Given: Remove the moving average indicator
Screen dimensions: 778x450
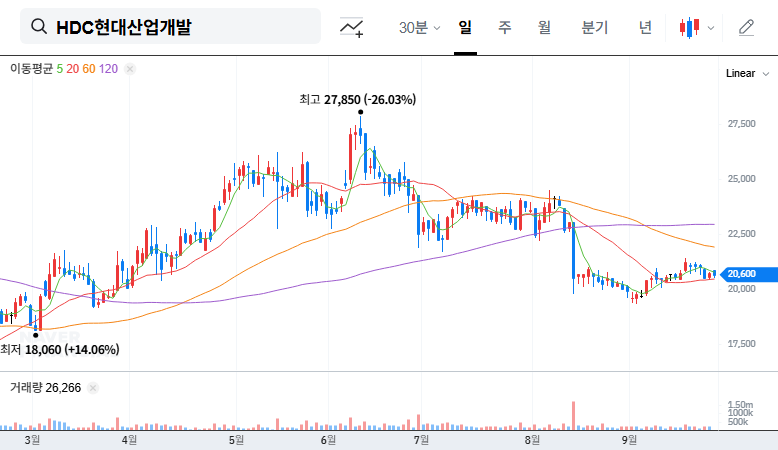Looking at the screenshot, I should (x=130, y=69).
